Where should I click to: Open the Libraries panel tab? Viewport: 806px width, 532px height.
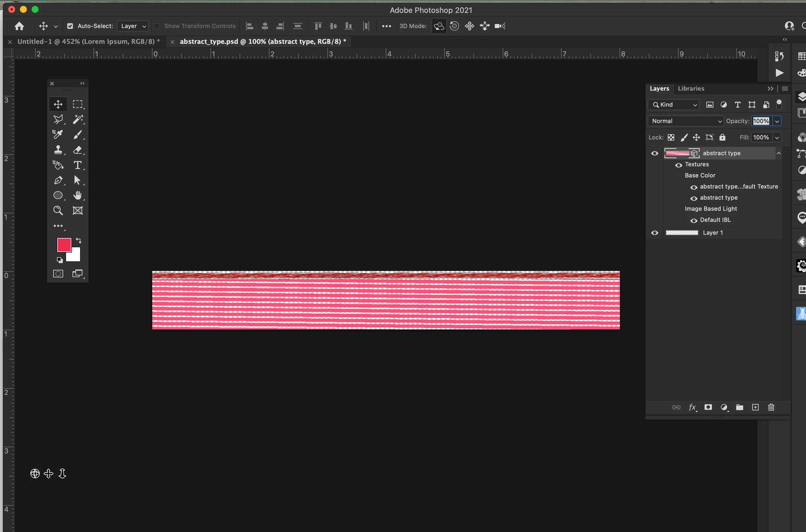(x=691, y=89)
